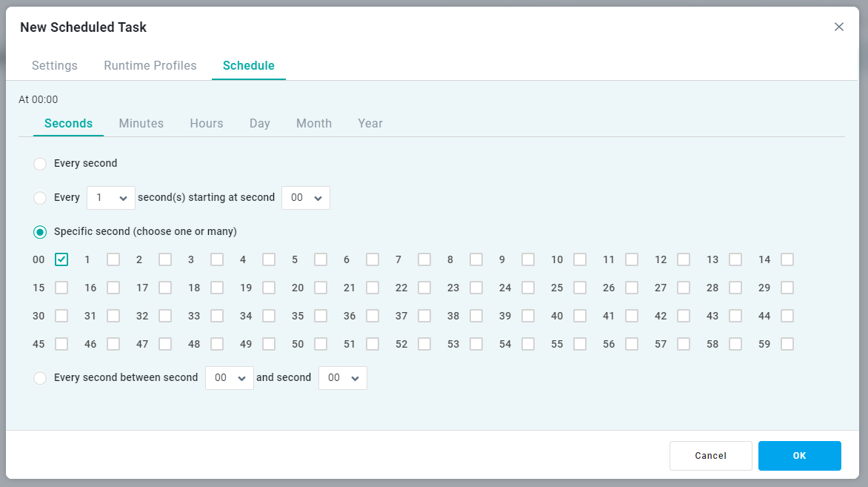Uncheck the 00 second checkbox
Screen dimensions: 868x487
point(61,259)
